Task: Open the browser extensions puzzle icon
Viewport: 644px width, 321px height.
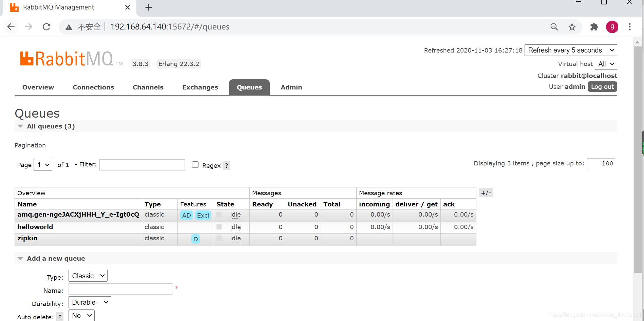Action: tap(594, 27)
